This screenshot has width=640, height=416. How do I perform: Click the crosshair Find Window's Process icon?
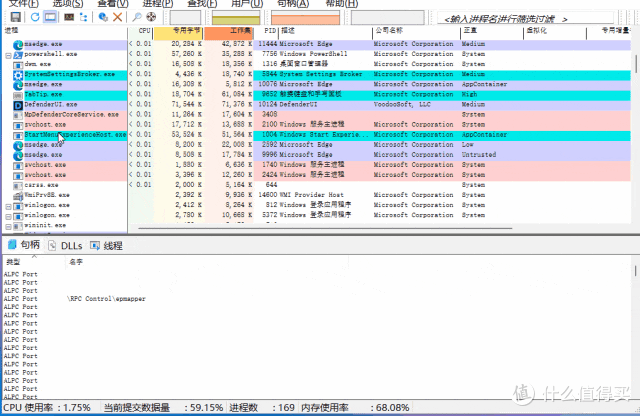[x=151, y=17]
